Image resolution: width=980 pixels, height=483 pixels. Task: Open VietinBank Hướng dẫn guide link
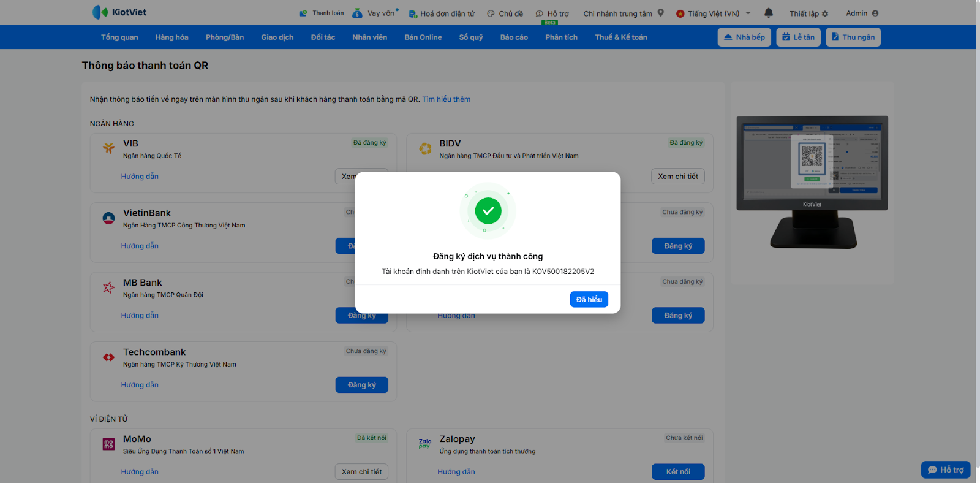[140, 246]
